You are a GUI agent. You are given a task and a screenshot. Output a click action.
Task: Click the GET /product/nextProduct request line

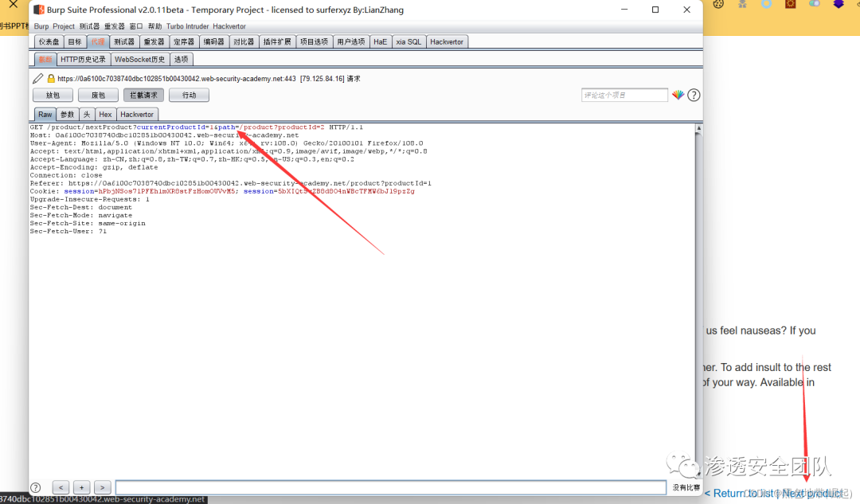pyautogui.click(x=197, y=127)
